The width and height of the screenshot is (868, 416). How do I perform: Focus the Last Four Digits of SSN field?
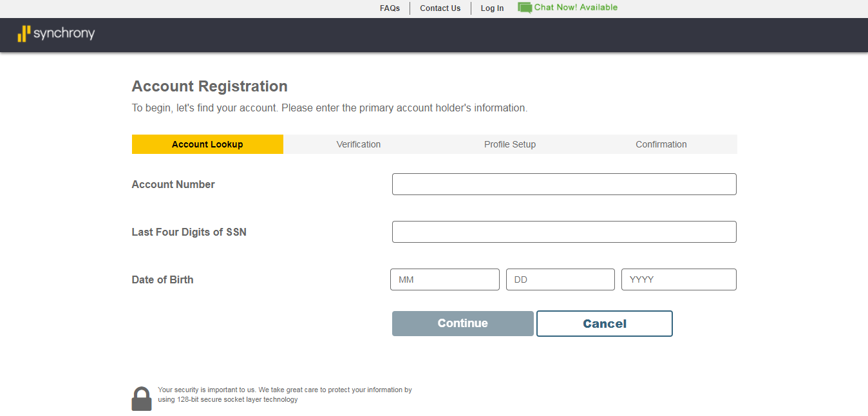(564, 232)
